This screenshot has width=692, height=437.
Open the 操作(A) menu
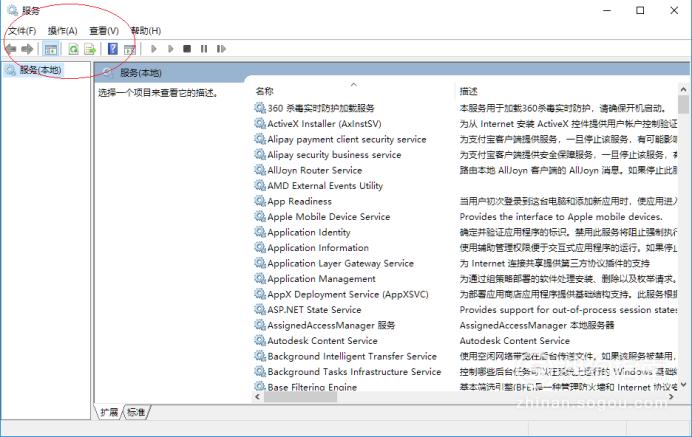[63, 30]
